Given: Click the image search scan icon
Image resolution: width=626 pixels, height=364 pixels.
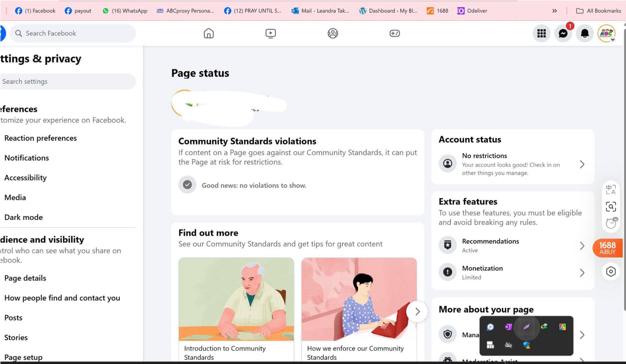Looking at the screenshot, I should (611, 207).
